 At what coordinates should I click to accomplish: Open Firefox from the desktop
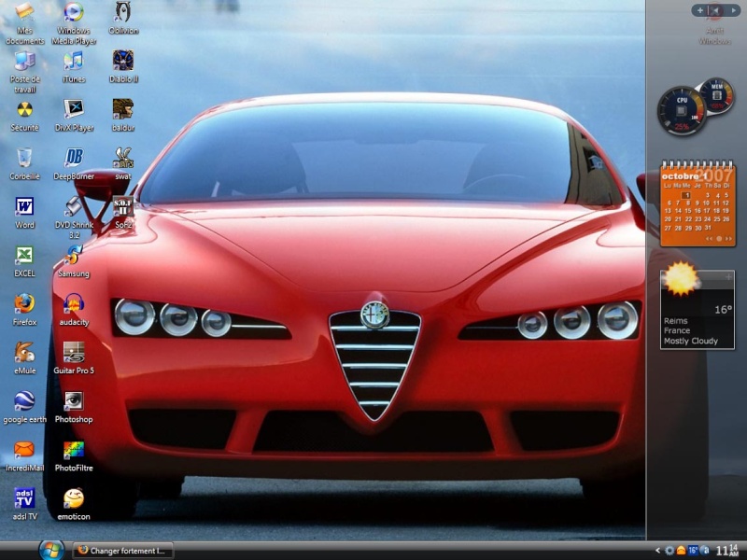(25, 311)
